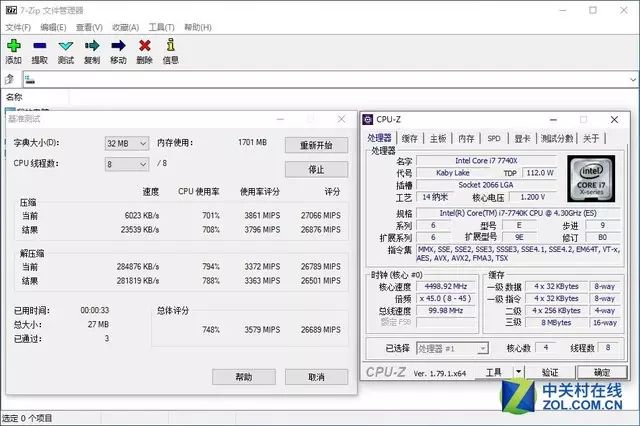The width and height of the screenshot is (640, 426).
Task: Click the Kaby Lake codename value
Action: (452, 173)
